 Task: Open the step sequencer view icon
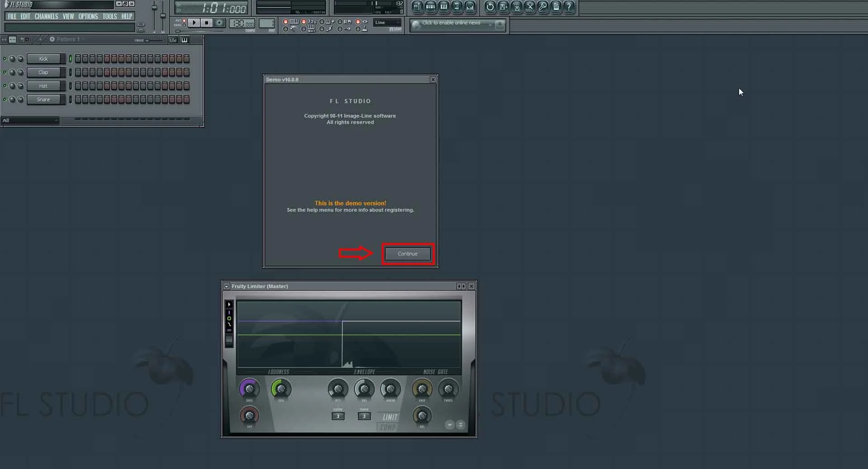(430, 7)
